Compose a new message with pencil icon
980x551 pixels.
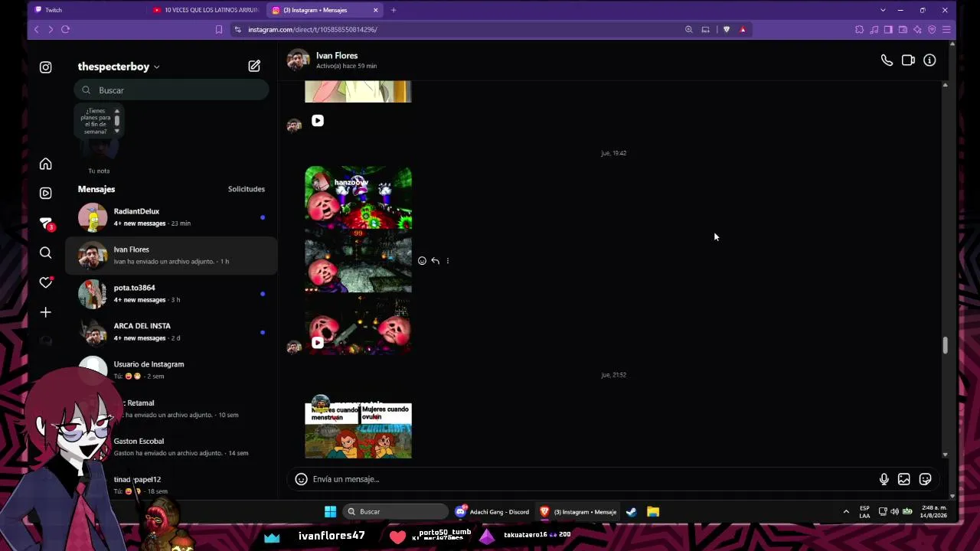tap(254, 67)
